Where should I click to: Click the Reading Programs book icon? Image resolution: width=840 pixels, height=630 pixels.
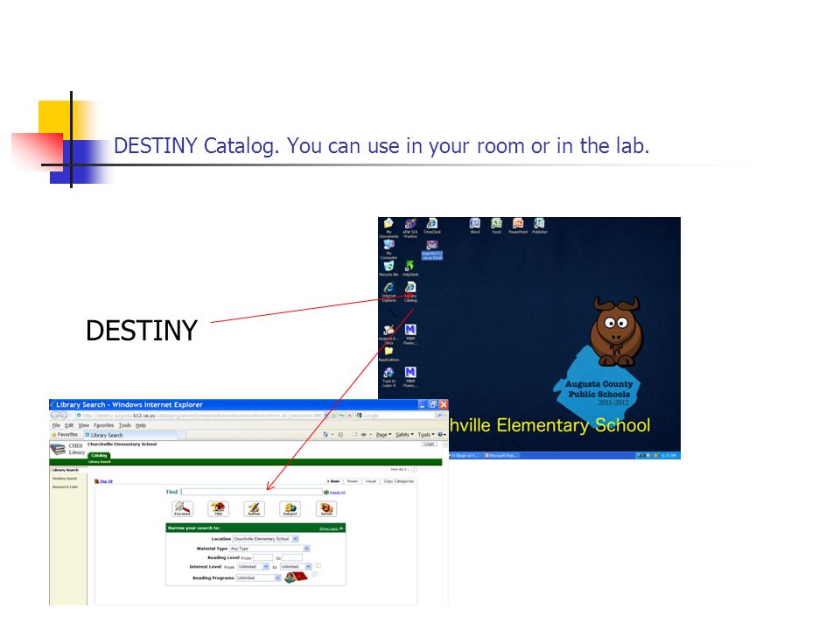[297, 577]
